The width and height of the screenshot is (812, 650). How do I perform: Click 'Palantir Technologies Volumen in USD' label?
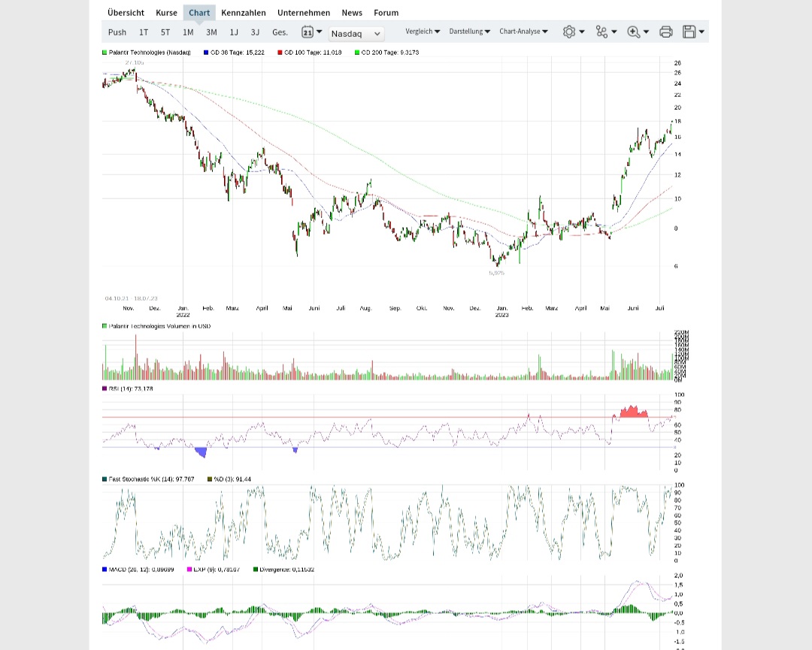point(159,326)
